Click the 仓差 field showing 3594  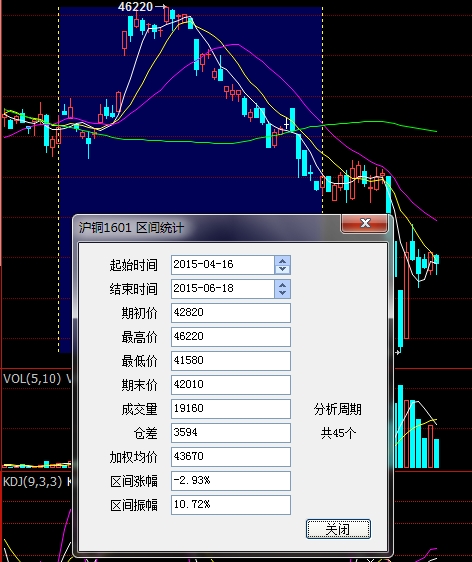[231, 433]
